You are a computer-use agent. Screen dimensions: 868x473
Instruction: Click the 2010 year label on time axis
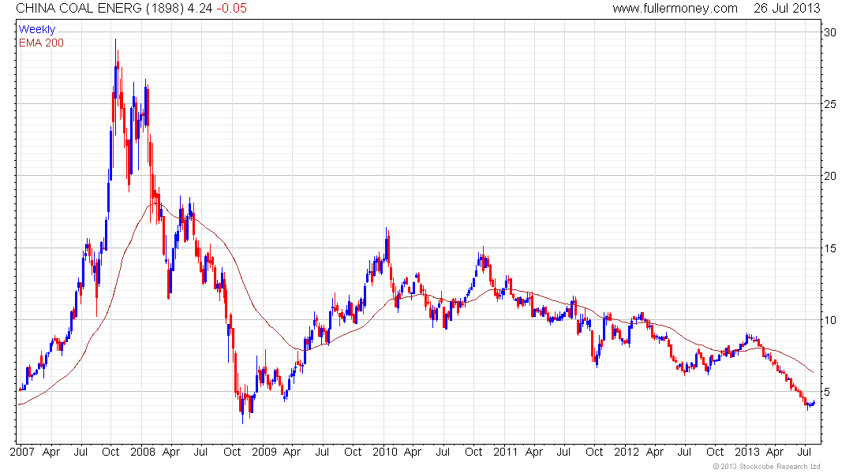tap(385, 452)
